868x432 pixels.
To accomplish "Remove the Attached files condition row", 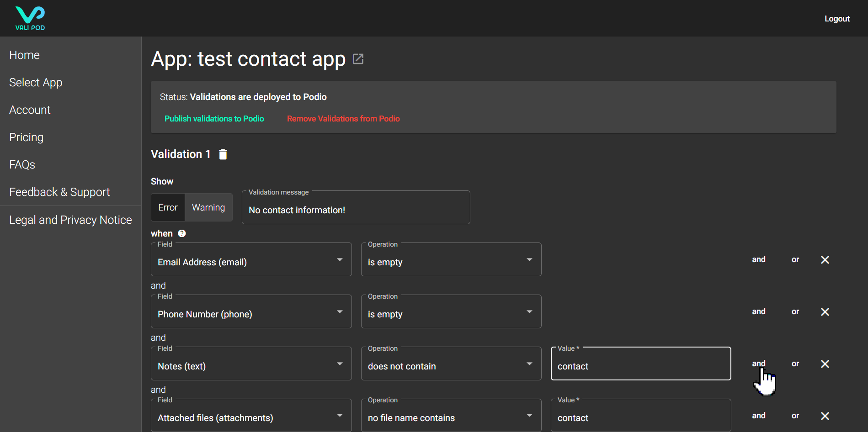I will [x=825, y=416].
